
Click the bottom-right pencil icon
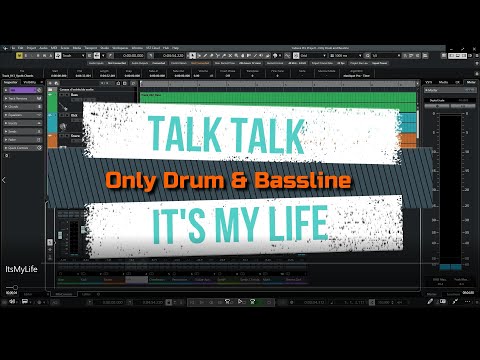tap(430, 302)
